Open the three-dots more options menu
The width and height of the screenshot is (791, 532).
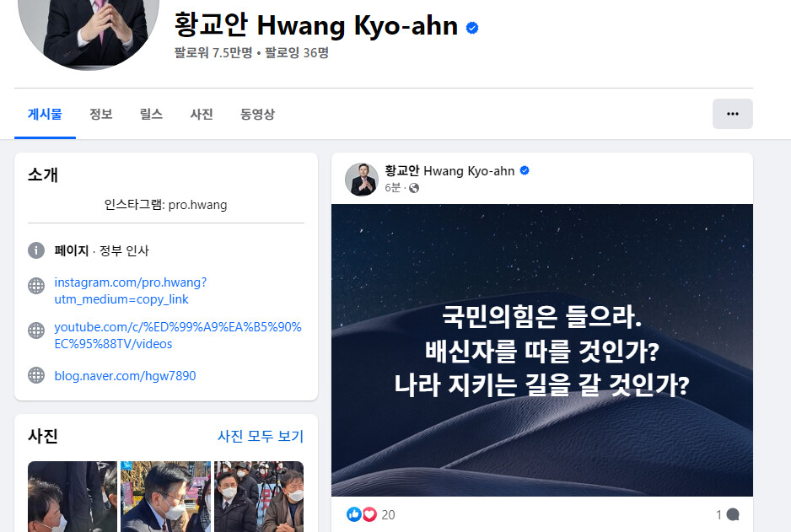pyautogui.click(x=733, y=114)
